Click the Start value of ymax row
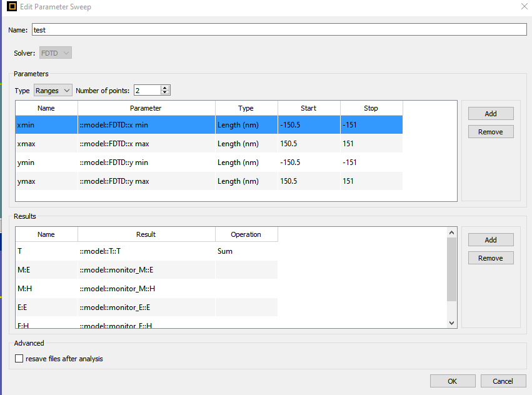This screenshot has width=532, height=395. 309,181
